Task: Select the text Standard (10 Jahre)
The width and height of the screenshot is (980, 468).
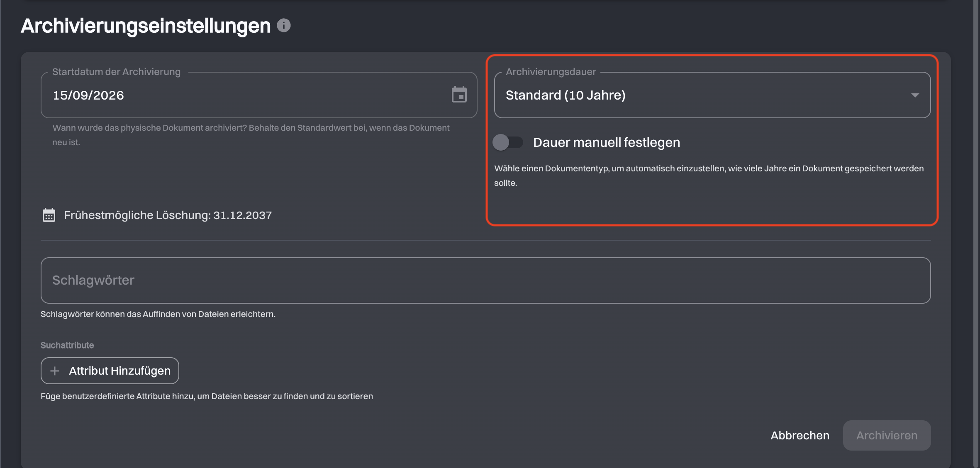Action: pyautogui.click(x=566, y=95)
